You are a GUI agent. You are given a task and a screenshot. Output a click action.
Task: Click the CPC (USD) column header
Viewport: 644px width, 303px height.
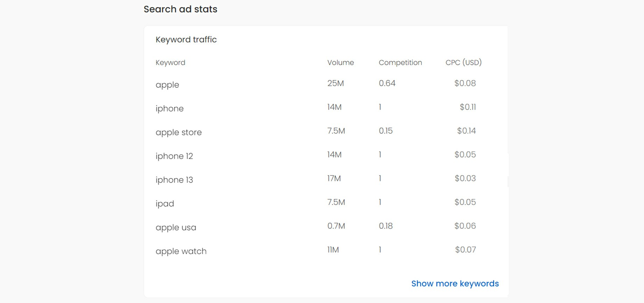point(463,62)
